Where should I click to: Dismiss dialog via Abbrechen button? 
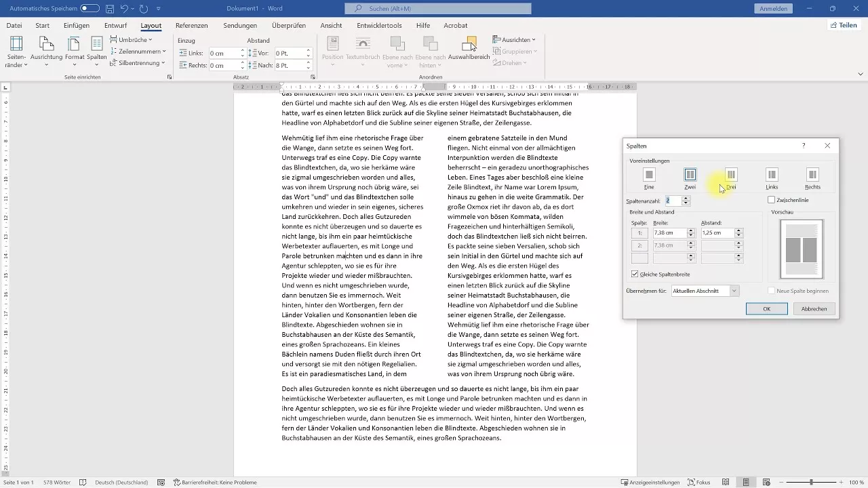click(x=814, y=308)
